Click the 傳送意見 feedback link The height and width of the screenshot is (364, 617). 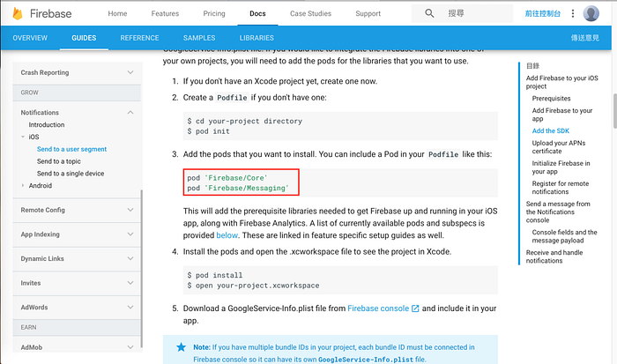pos(585,38)
